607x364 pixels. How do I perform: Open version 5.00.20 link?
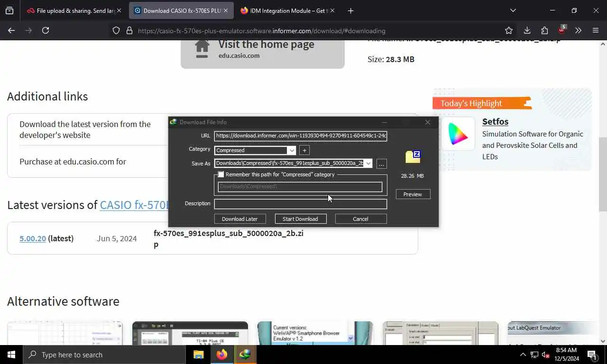pyautogui.click(x=33, y=238)
